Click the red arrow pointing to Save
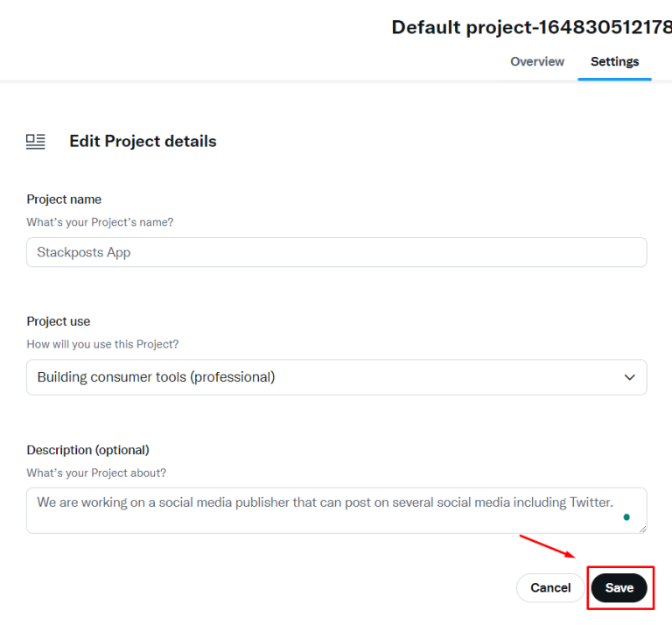The image size is (672, 625). pos(547,546)
